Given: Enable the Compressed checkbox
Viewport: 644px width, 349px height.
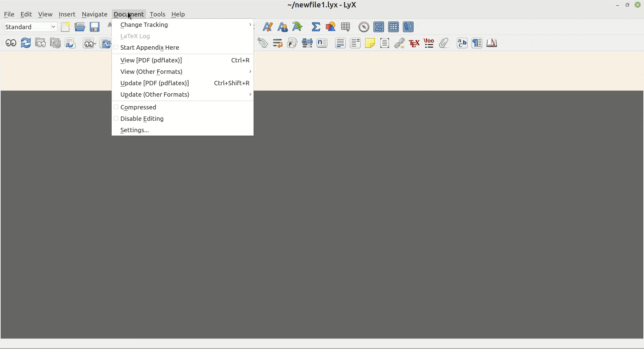Looking at the screenshot, I should [116, 107].
